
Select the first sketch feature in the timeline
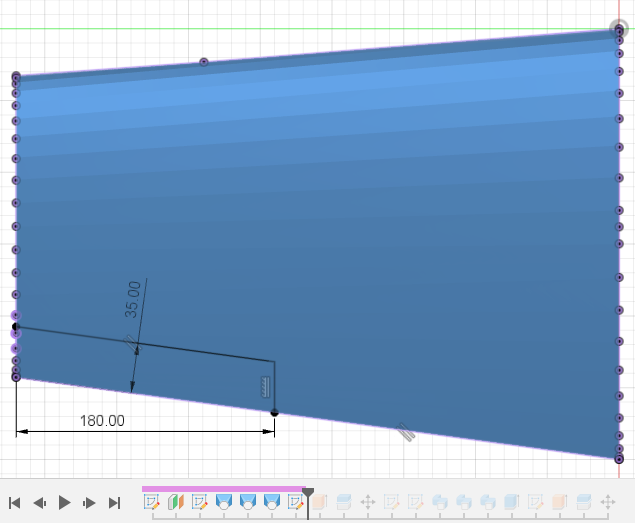[x=152, y=502]
